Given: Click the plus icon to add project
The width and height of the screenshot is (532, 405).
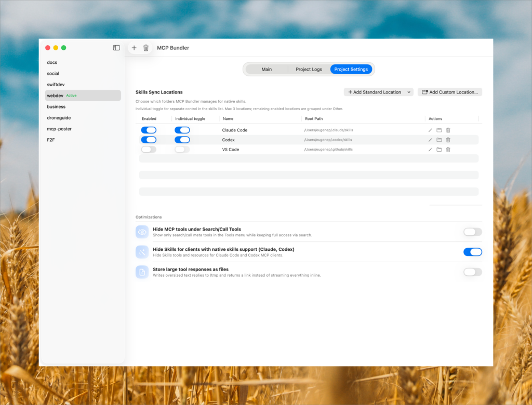Looking at the screenshot, I should pyautogui.click(x=134, y=48).
